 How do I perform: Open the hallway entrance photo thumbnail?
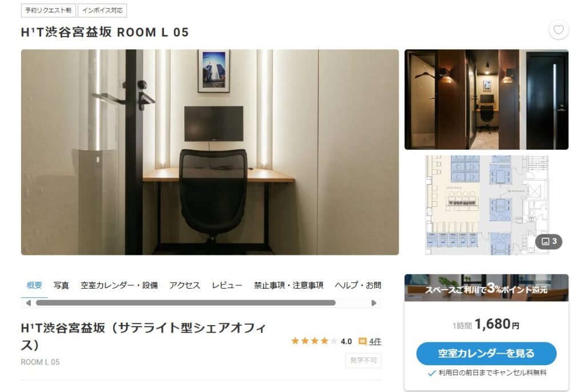[x=486, y=99]
